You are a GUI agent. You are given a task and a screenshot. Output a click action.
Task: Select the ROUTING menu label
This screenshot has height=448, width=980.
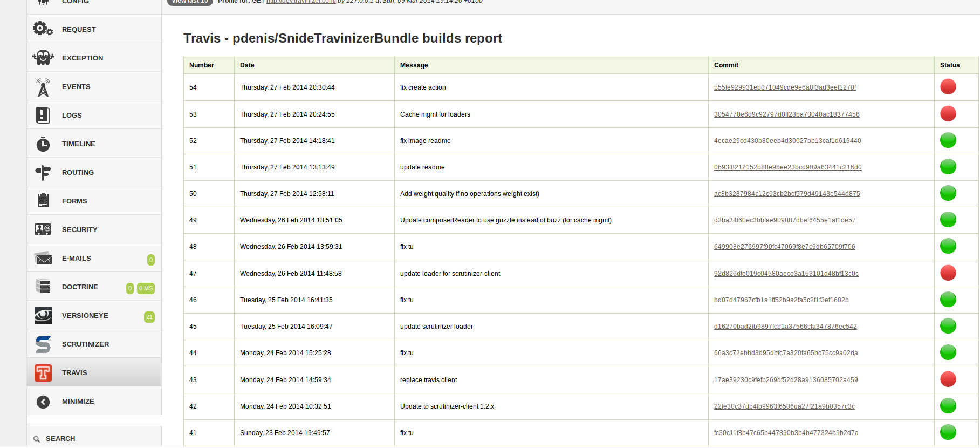pyautogui.click(x=78, y=173)
